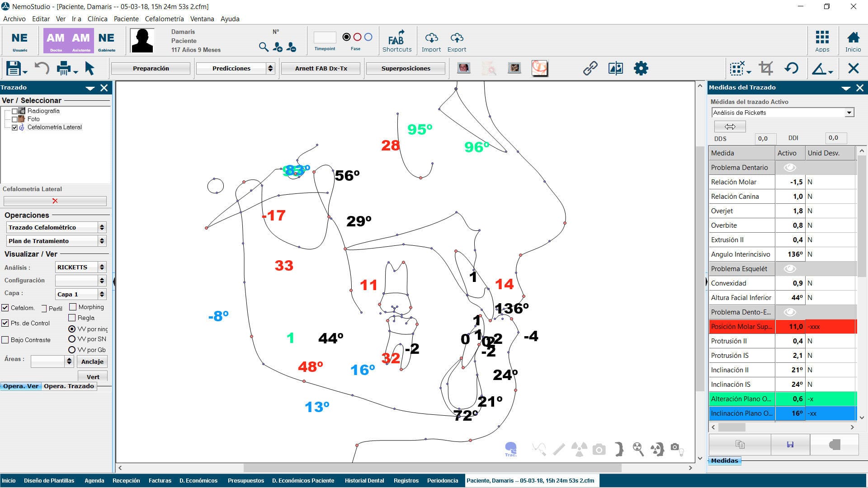
Task: Toggle visibility of Problema Esquelét row
Action: [790, 268]
